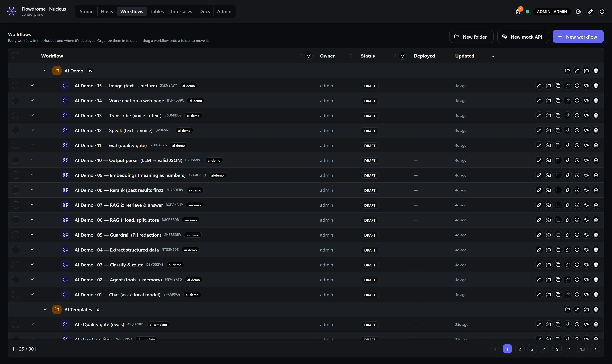612x364 pixels.
Task: Open history for AI Demo 05 Guardrail
Action: (x=577, y=235)
